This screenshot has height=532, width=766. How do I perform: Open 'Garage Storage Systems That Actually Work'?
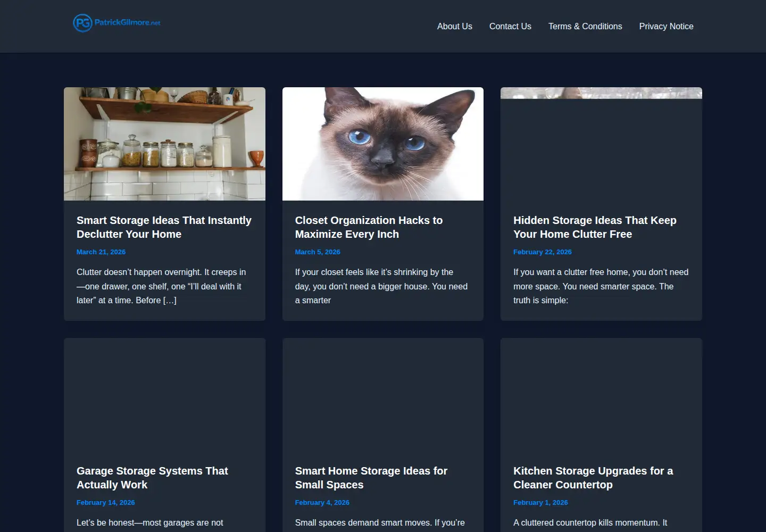[x=152, y=478]
